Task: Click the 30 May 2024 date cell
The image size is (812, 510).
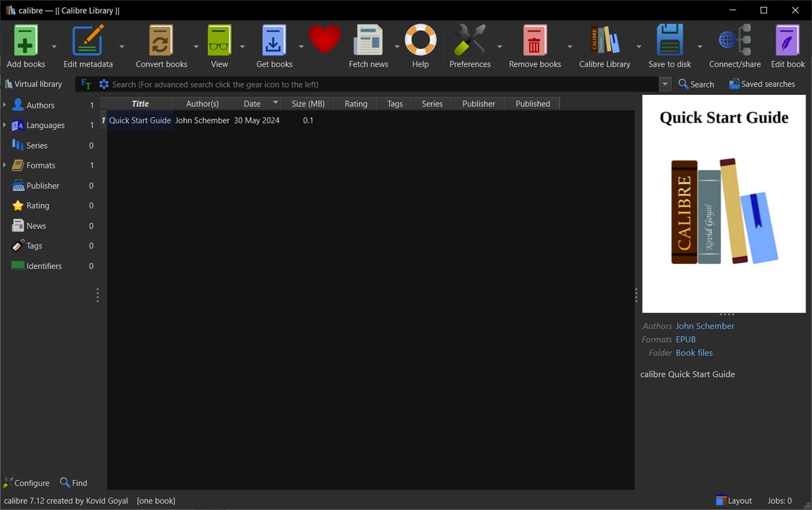Action: (257, 120)
